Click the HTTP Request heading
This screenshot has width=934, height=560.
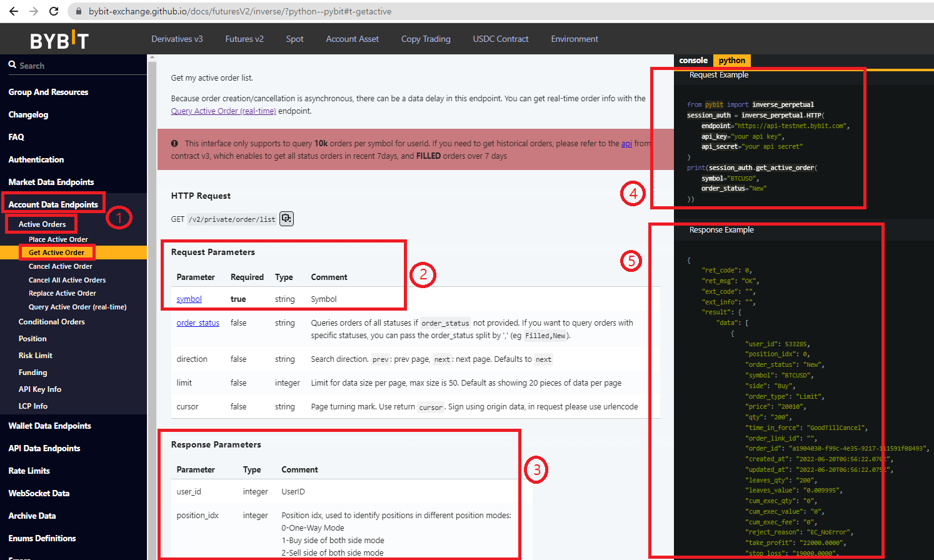(201, 196)
